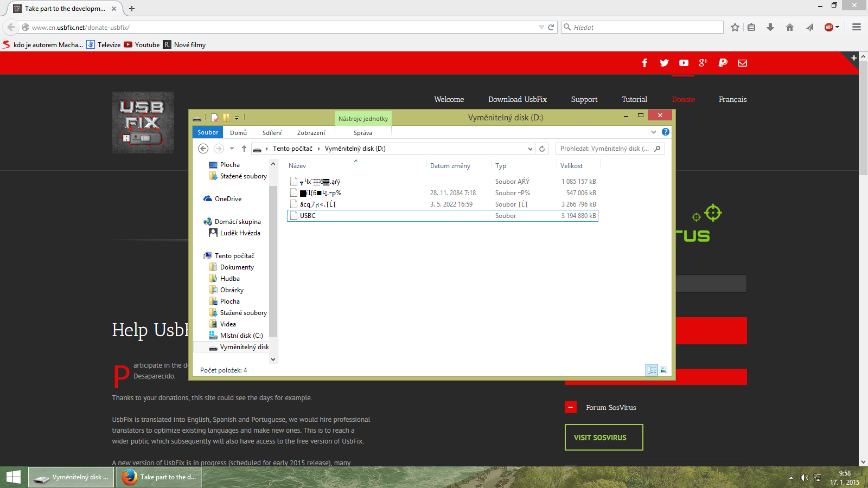
Task: Open Explorer address history dropdown
Action: point(530,149)
